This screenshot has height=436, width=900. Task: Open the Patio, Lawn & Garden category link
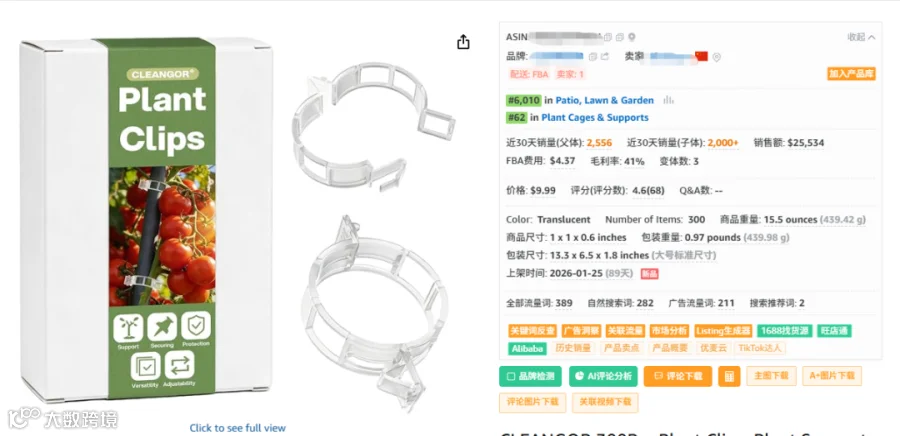pyautogui.click(x=604, y=100)
